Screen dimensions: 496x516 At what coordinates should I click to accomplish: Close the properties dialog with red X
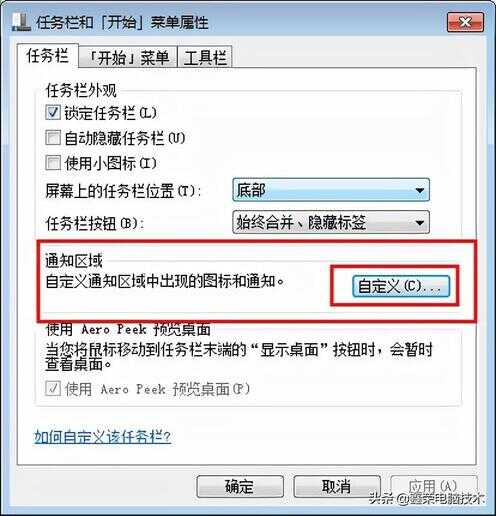tap(465, 22)
